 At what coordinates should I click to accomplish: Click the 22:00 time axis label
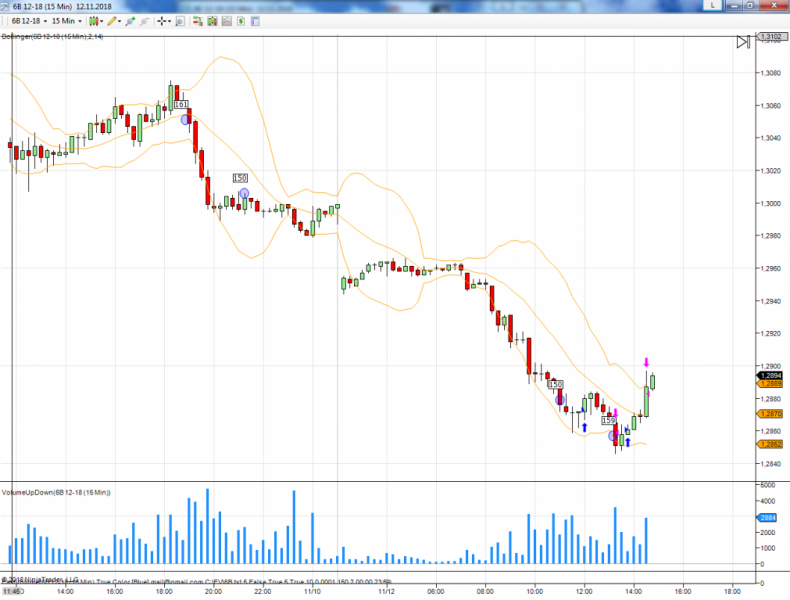click(262, 591)
